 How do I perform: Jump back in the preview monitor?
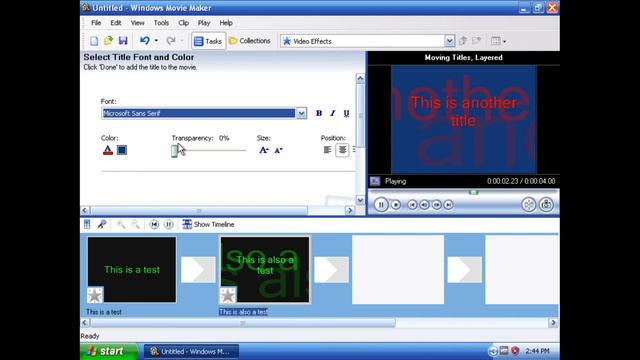click(x=412, y=204)
